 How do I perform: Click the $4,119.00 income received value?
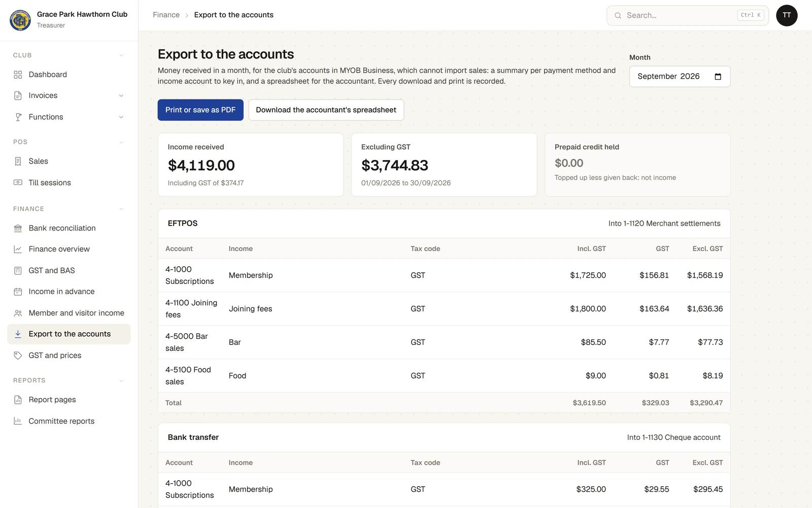pos(201,165)
